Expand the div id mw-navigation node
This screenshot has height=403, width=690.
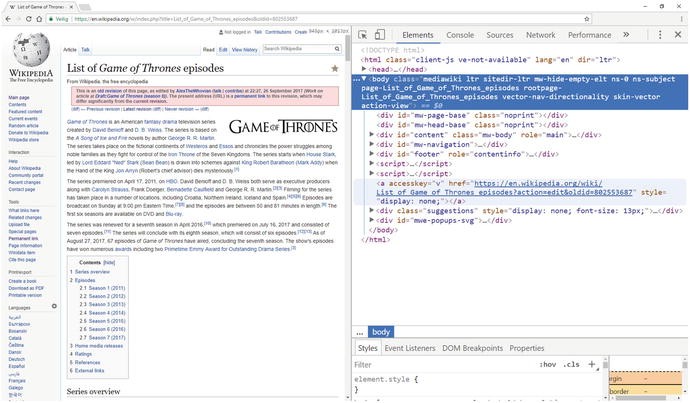(x=371, y=144)
